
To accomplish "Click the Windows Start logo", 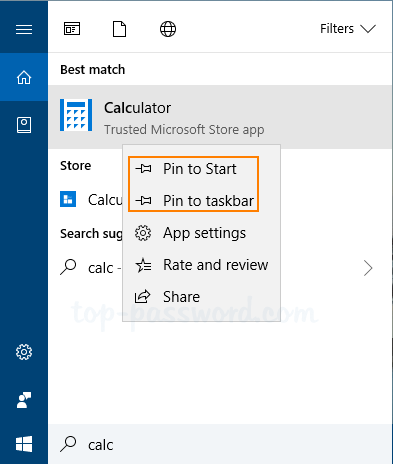I will [24, 444].
